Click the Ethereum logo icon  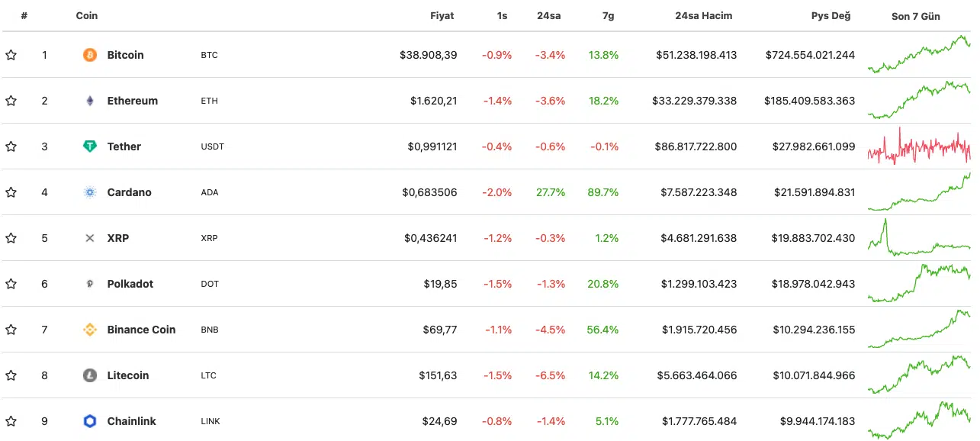(90, 101)
